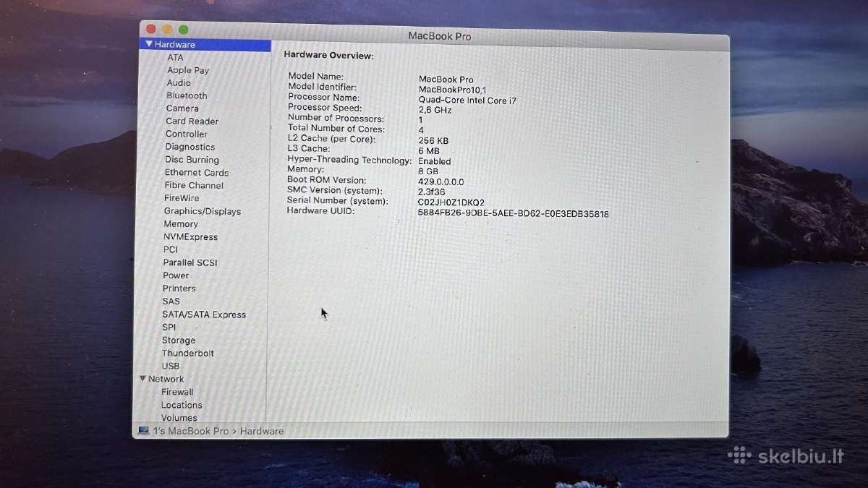The height and width of the screenshot is (488, 868).
Task: Open Volumes under Network
Action: coord(179,418)
